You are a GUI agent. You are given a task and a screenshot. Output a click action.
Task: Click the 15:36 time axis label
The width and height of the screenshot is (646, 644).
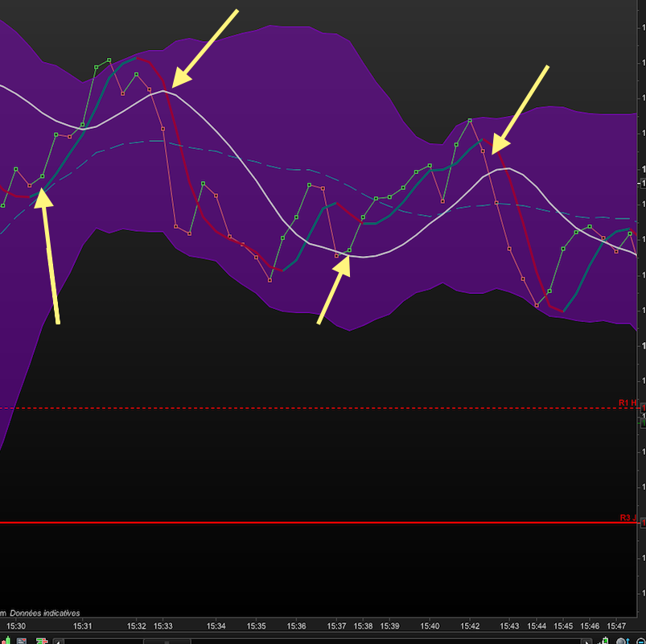[296, 625]
